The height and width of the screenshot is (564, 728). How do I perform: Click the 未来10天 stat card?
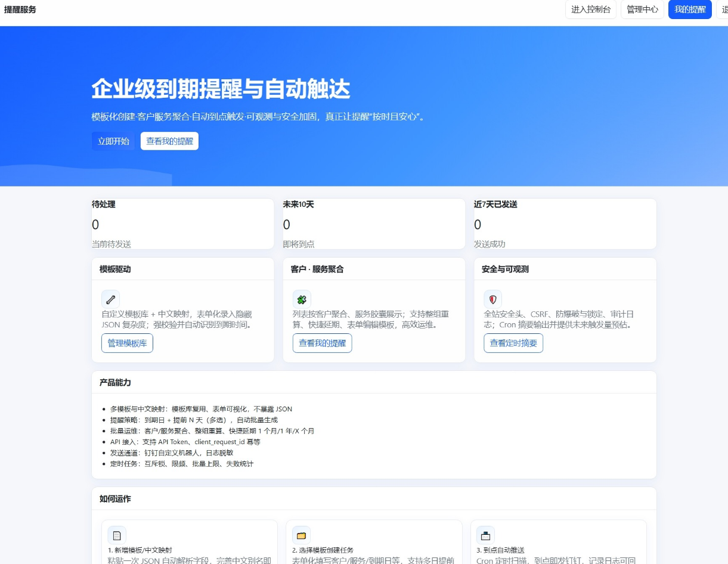374,224
